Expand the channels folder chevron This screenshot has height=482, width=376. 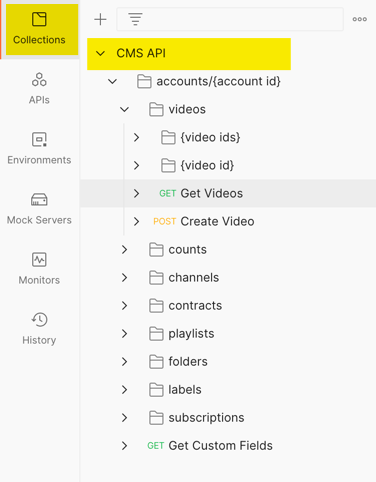(124, 277)
